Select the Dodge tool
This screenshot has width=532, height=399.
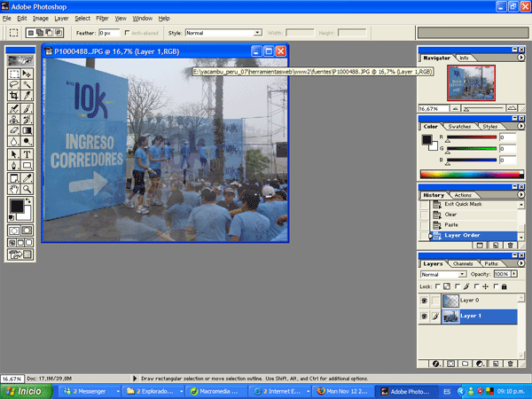coord(27,141)
